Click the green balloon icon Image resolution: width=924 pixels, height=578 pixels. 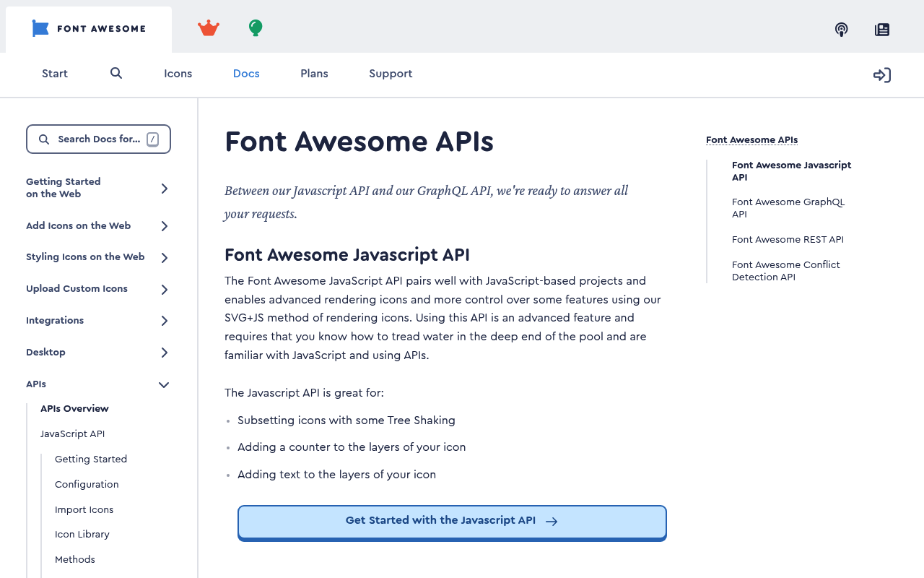pos(256,28)
